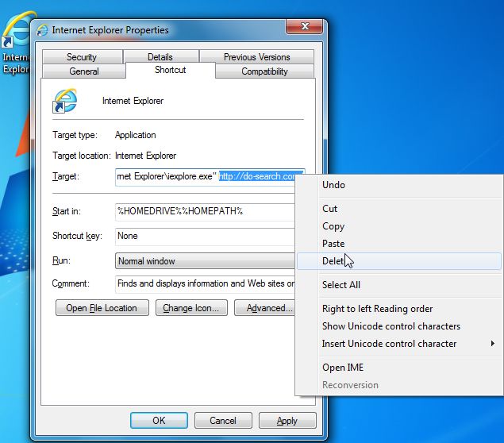
Task: Click in the Start in field
Action: click(x=205, y=211)
